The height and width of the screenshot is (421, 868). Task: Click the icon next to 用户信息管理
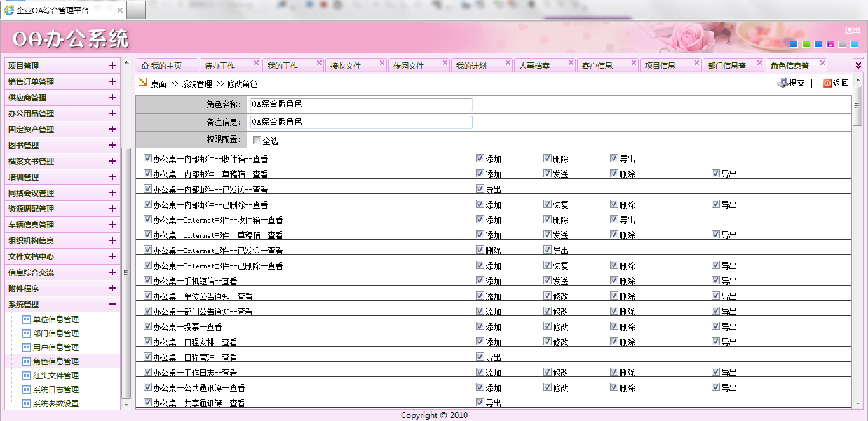pos(26,347)
